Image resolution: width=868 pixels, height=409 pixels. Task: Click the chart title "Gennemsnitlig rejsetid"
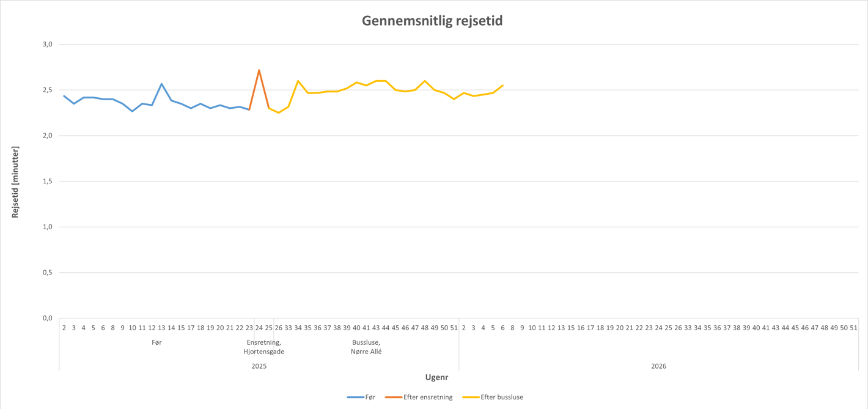(x=432, y=21)
